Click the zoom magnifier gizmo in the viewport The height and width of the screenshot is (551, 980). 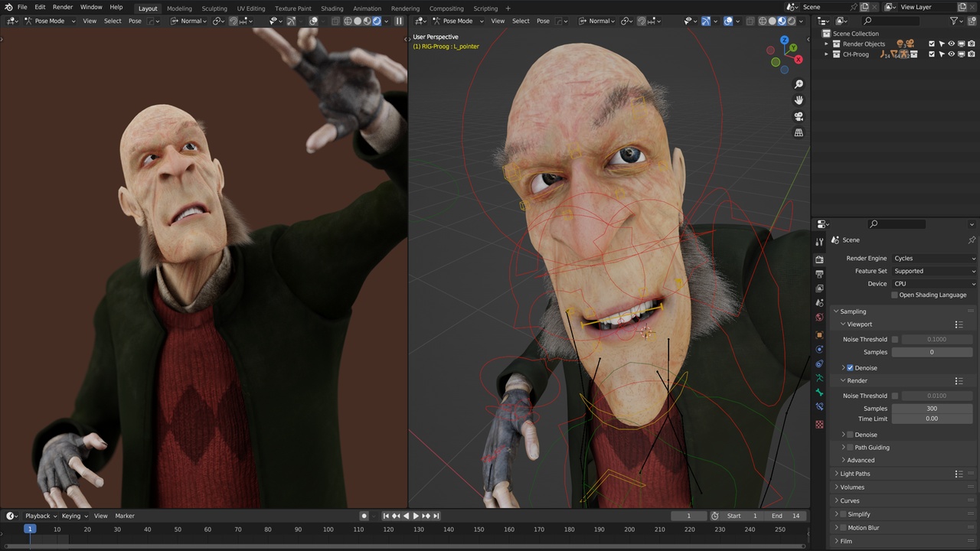(x=799, y=84)
